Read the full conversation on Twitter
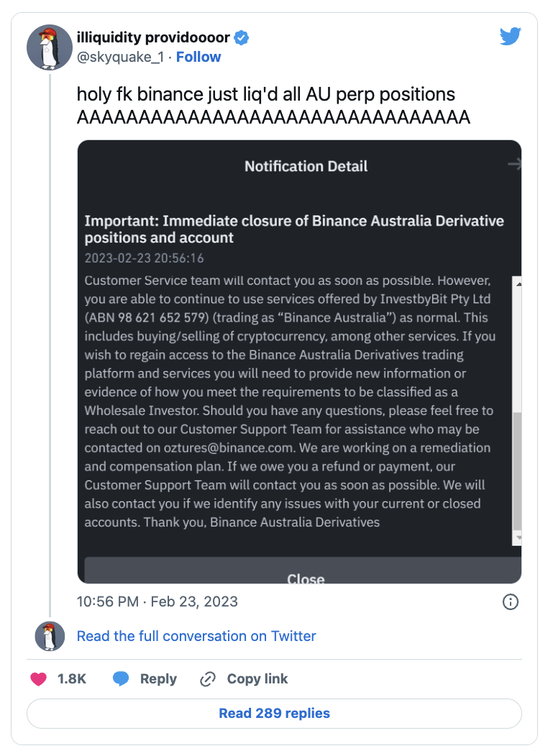548x756 pixels. 196,636
